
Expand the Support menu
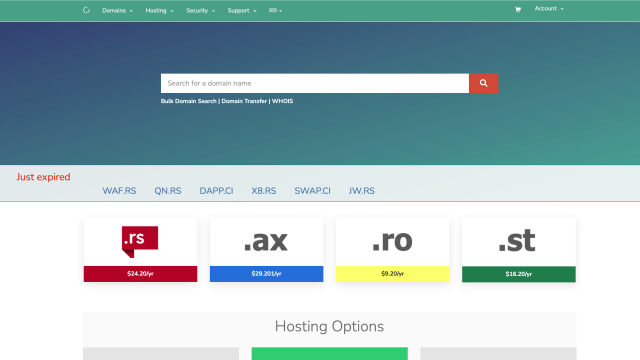click(242, 11)
